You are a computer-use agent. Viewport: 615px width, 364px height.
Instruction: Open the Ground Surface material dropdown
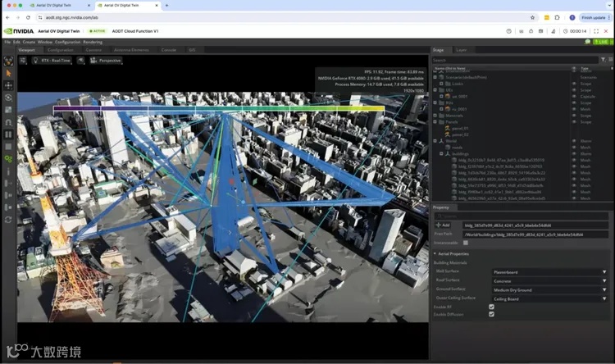coord(549,290)
